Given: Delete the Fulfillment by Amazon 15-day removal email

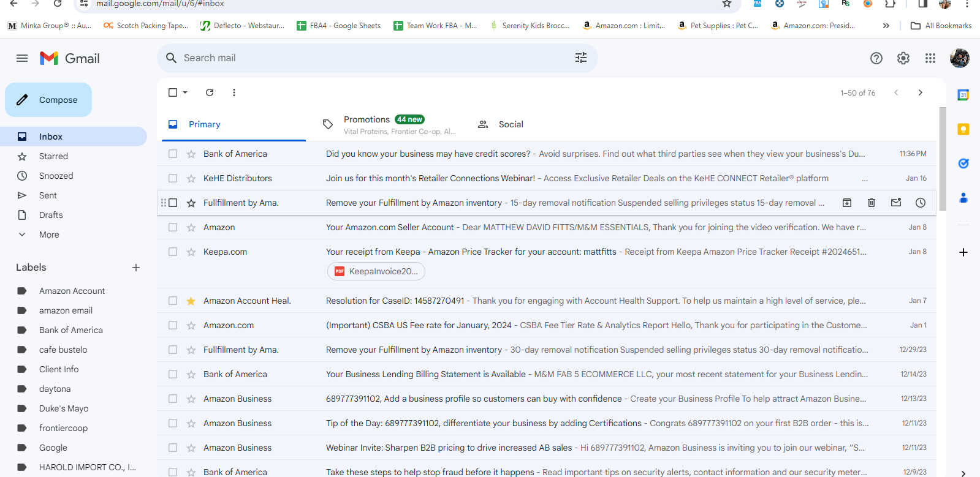Looking at the screenshot, I should click(872, 203).
